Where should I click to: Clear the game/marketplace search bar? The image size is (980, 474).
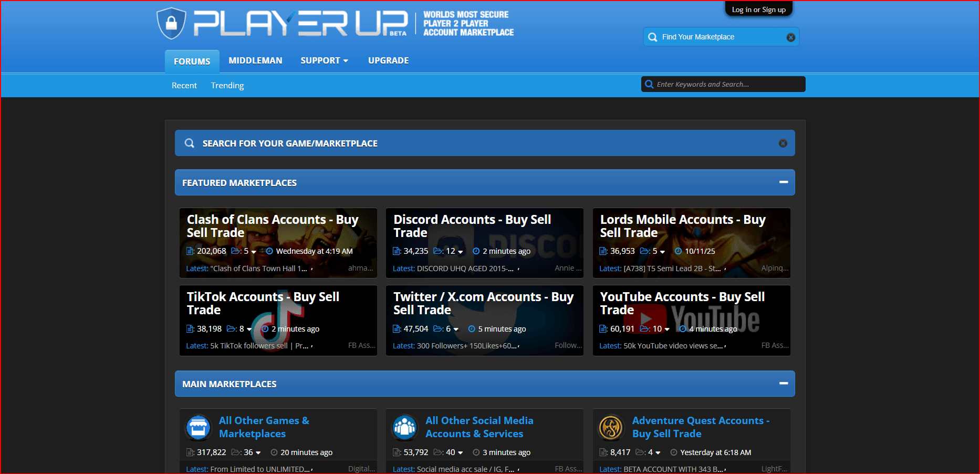[783, 143]
